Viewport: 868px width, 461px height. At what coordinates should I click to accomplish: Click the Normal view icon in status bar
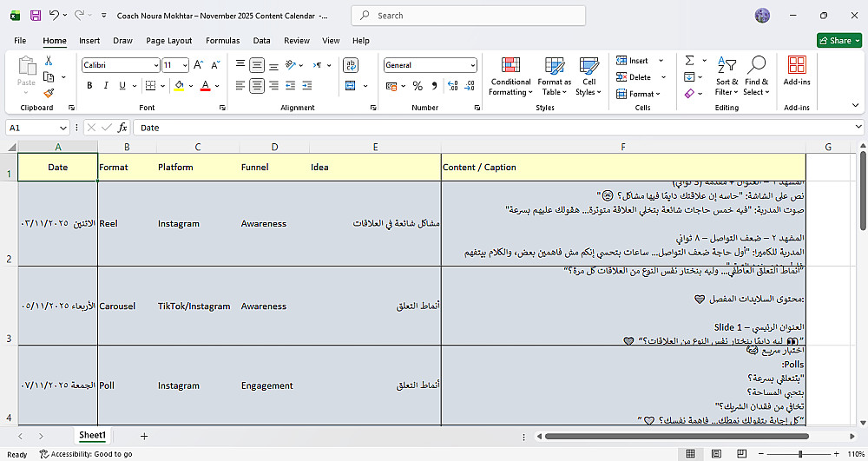pos(690,454)
